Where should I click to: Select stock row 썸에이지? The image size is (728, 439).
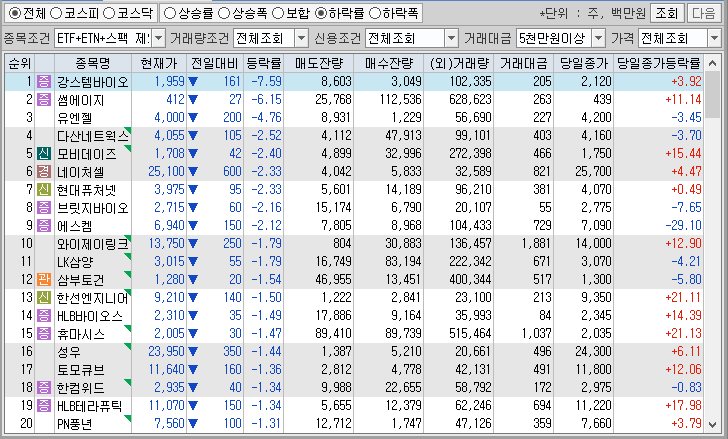pyautogui.click(x=354, y=99)
